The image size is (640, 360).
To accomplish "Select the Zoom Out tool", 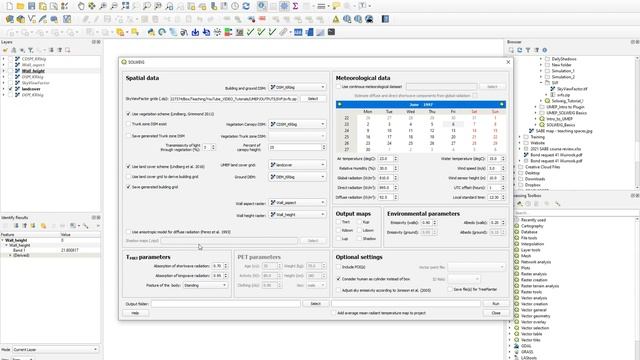I will tap(114, 6).
